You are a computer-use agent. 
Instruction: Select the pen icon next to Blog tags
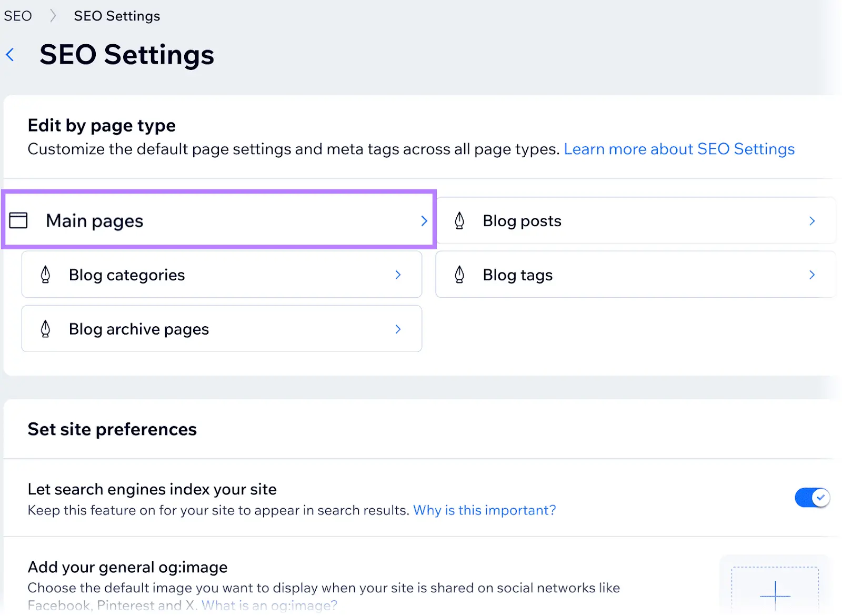pos(460,274)
